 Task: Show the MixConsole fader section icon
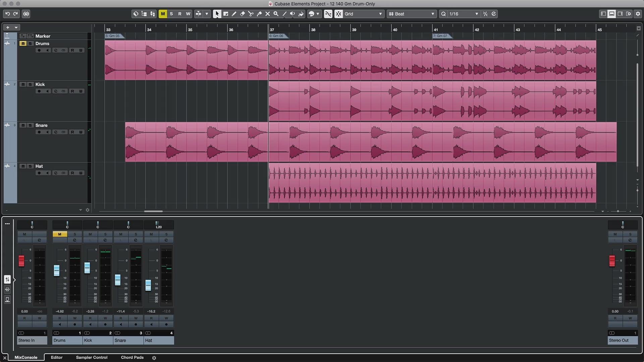coord(7,279)
